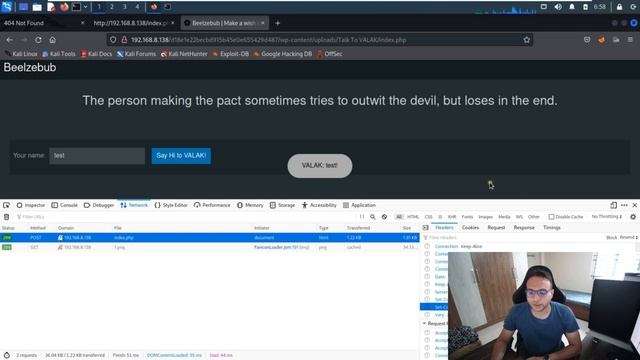Image resolution: width=640 pixels, height=360 pixels.
Task: Select the POST index.php request row
Action: tap(210, 238)
